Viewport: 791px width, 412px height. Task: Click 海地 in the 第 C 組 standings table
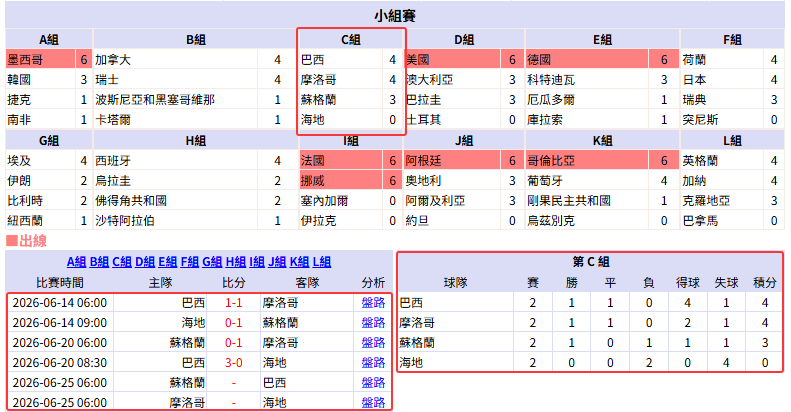tap(412, 363)
